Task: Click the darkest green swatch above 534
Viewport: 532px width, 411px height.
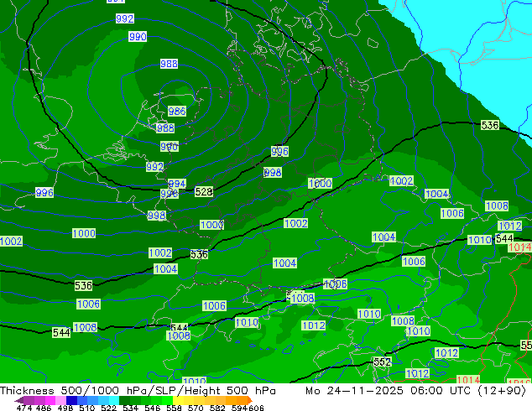Action: 124,400
